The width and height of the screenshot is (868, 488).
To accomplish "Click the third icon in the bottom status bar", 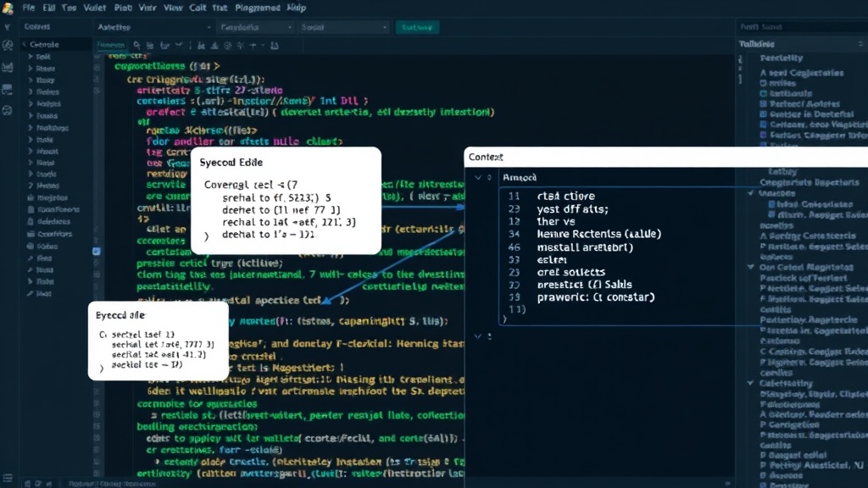I will point(48,484).
